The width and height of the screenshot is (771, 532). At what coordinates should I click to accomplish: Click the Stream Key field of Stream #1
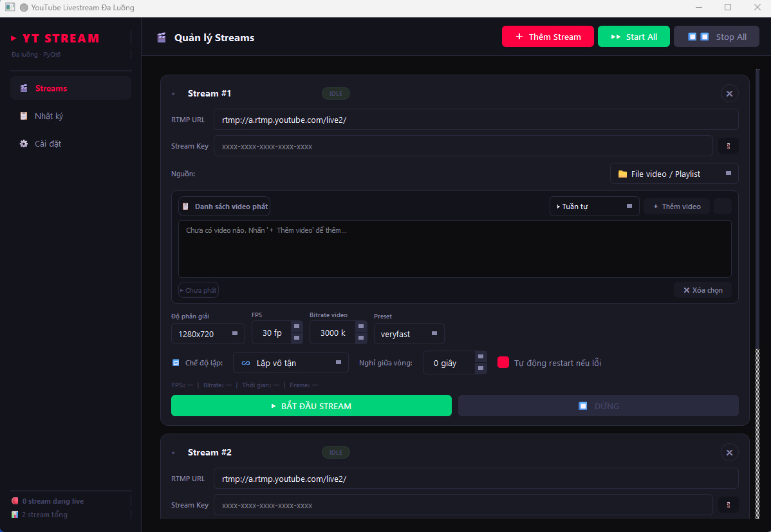click(463, 146)
